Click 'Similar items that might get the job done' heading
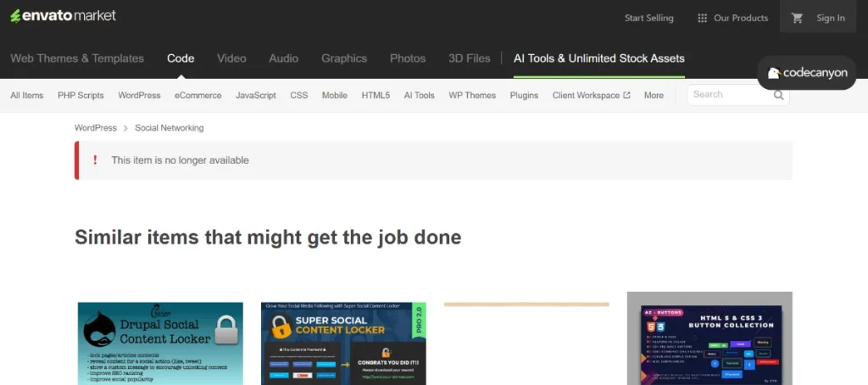 click(x=268, y=237)
